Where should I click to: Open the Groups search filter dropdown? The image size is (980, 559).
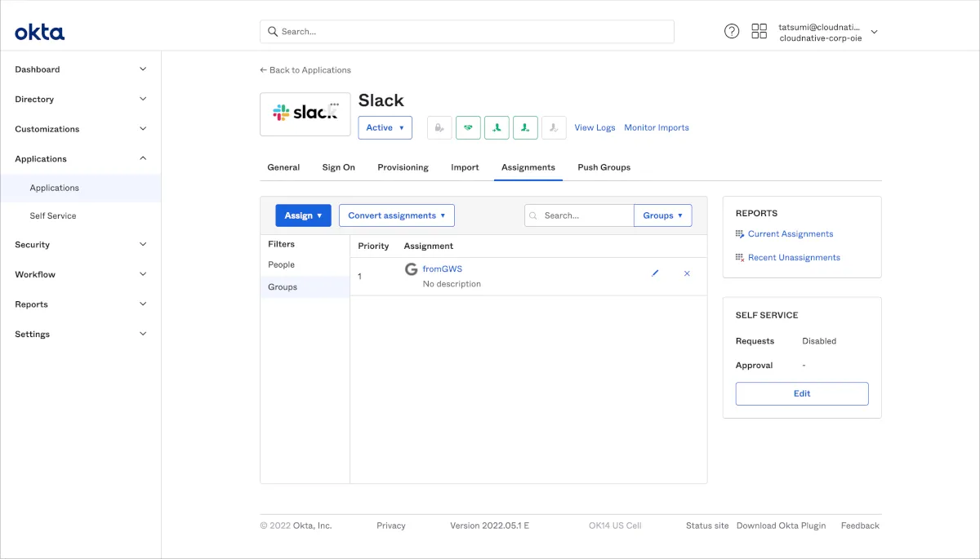point(662,215)
